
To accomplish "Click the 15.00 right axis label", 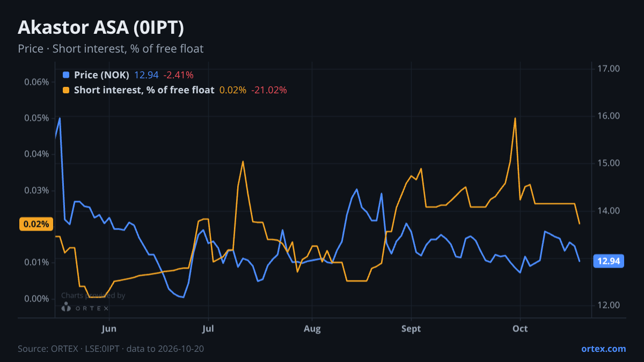I will 608,163.
